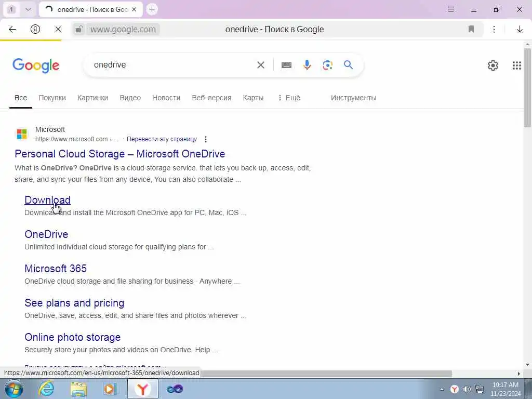Image resolution: width=532 pixels, height=399 pixels.
Task: Open Google quick settings gear
Action: [x=493, y=65]
